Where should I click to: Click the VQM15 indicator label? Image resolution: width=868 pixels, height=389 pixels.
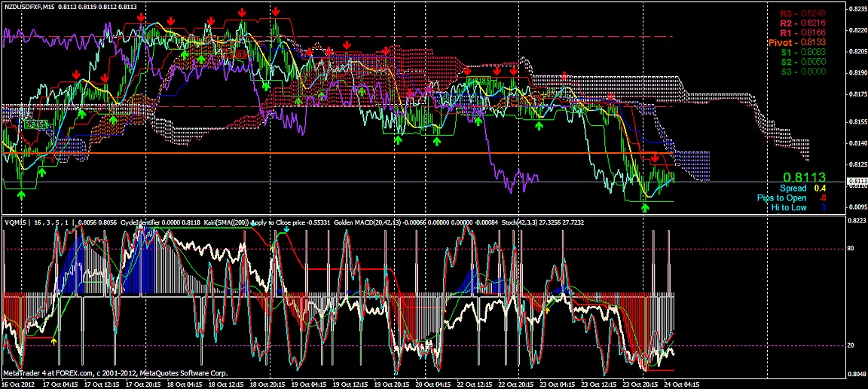[x=14, y=223]
